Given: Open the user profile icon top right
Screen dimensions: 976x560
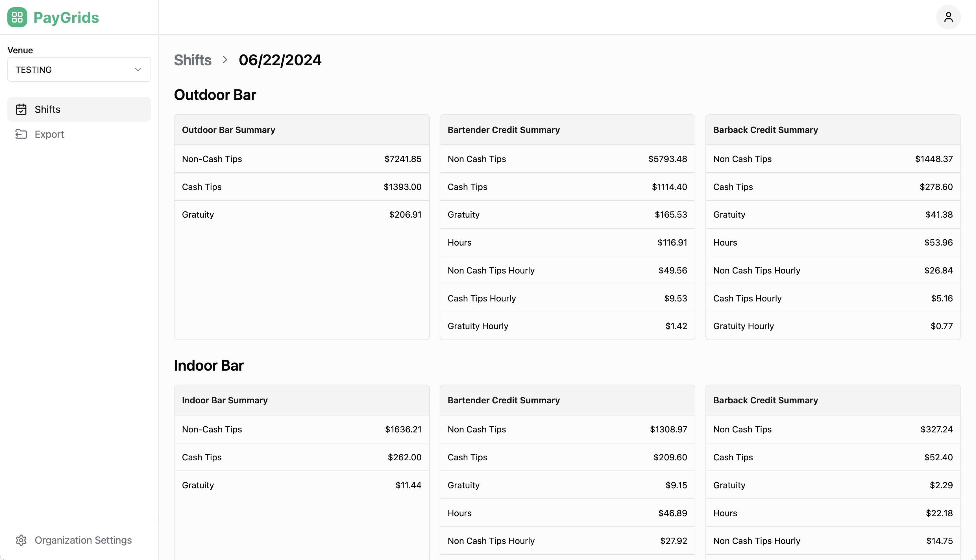Looking at the screenshot, I should 949,17.
